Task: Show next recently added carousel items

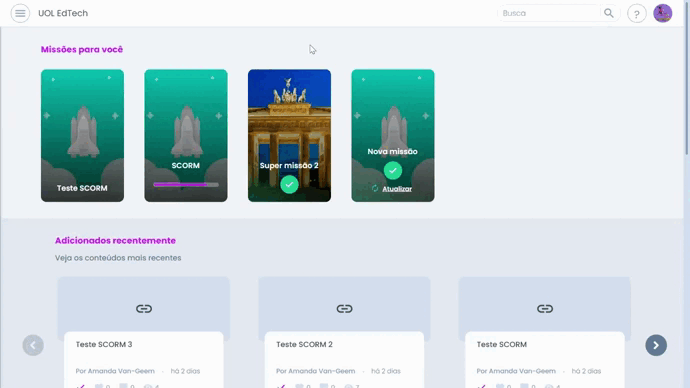Action: tap(656, 345)
